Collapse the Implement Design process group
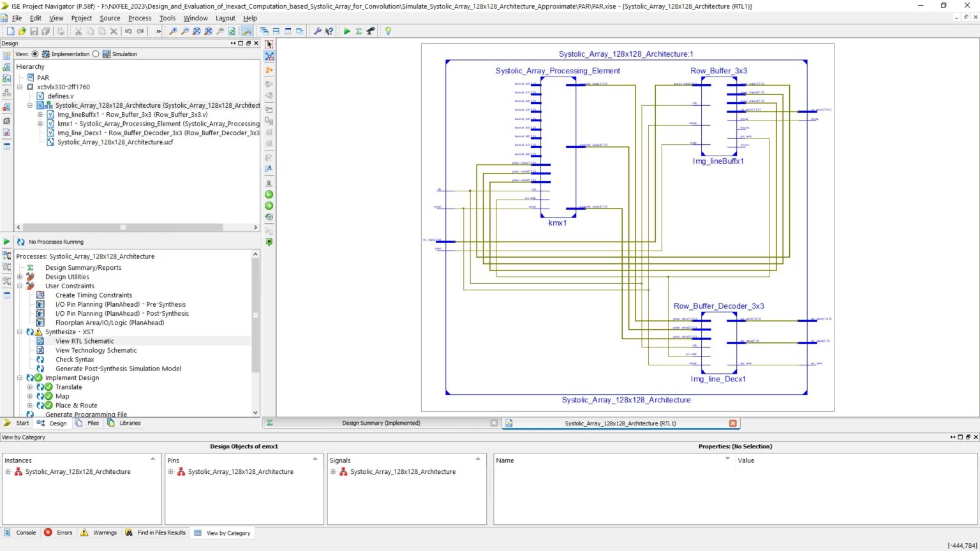This screenshot has height=551, width=980. point(20,378)
